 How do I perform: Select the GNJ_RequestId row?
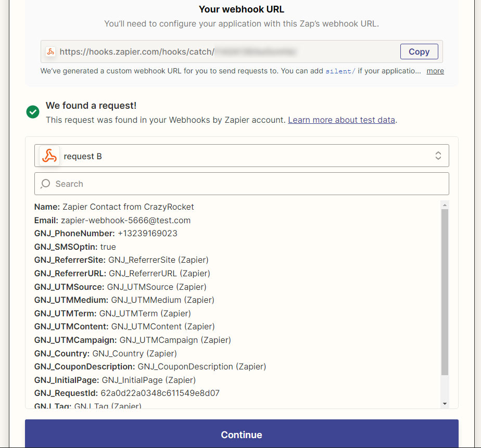(x=127, y=393)
